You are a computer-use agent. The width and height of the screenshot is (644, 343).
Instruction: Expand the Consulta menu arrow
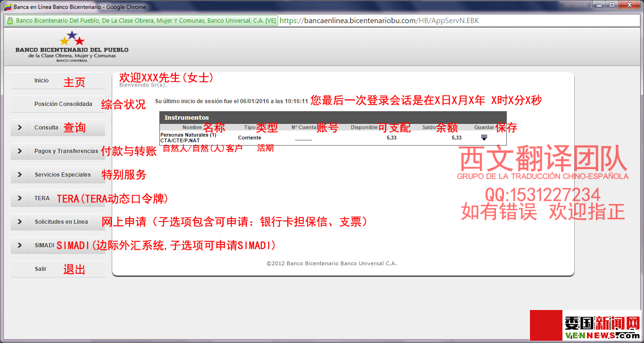(x=20, y=128)
